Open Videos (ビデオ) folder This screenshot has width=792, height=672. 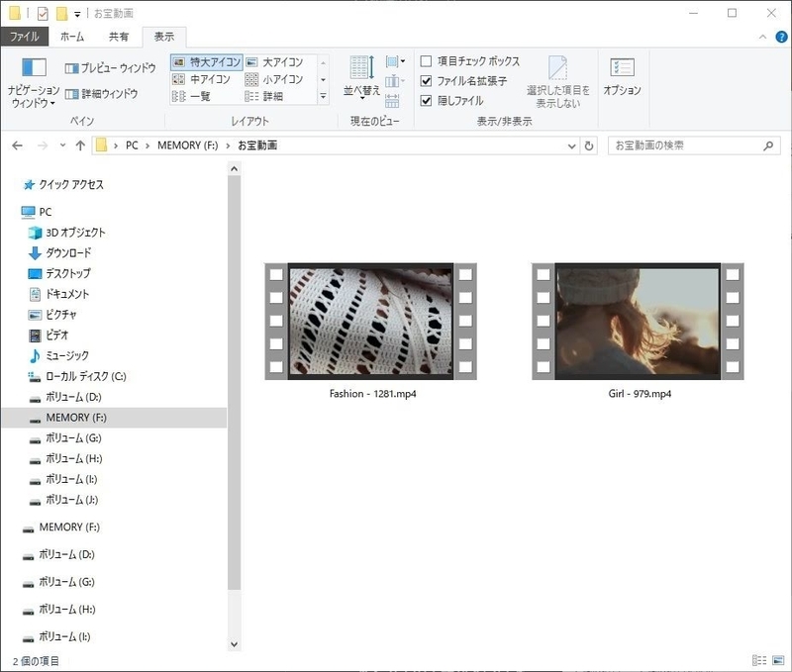pyautogui.click(x=49, y=336)
